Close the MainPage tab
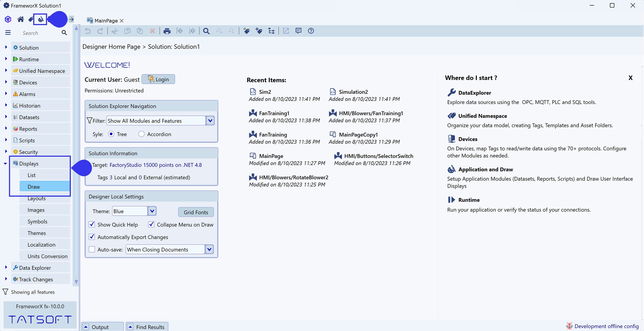This screenshot has width=644, height=331. tap(122, 21)
